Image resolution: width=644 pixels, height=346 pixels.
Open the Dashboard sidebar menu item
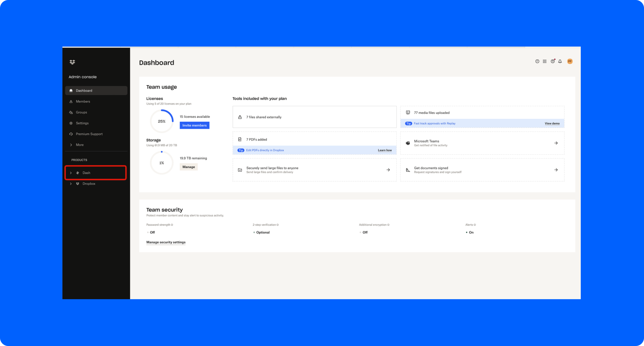click(84, 90)
